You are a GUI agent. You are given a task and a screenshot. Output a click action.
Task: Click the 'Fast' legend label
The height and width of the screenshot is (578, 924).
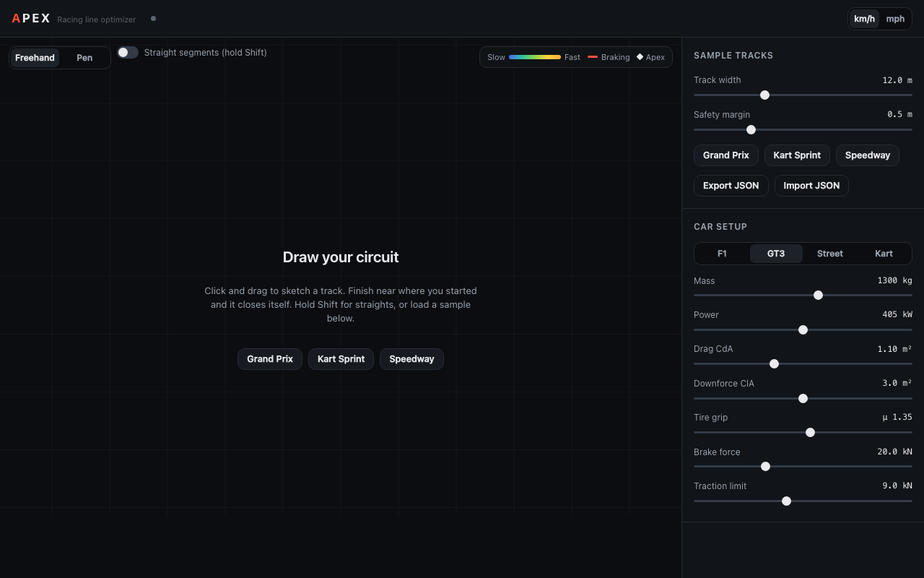click(x=572, y=57)
